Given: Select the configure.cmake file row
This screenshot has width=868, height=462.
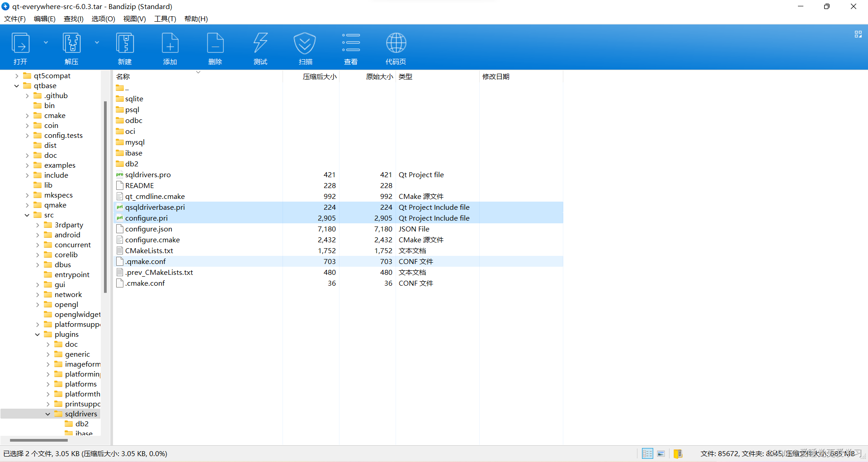Looking at the screenshot, I should pyautogui.click(x=339, y=240).
